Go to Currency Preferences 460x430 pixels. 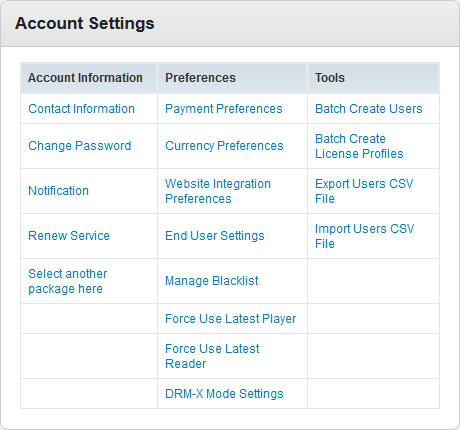point(224,146)
